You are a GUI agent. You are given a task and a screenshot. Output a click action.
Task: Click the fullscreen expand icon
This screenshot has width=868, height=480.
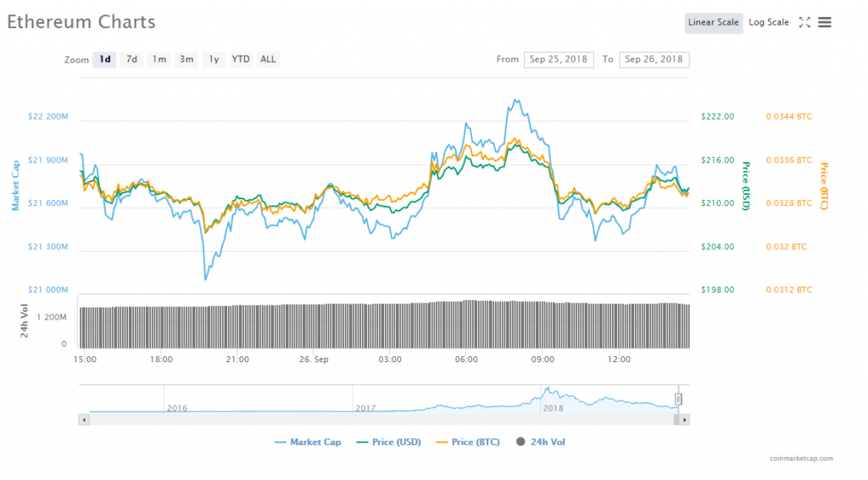coord(804,22)
